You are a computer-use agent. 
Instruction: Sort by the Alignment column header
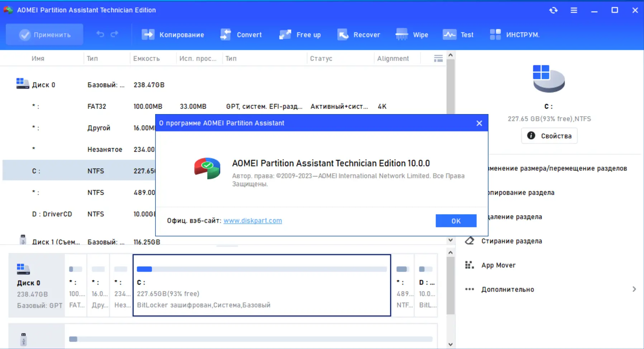pos(393,58)
